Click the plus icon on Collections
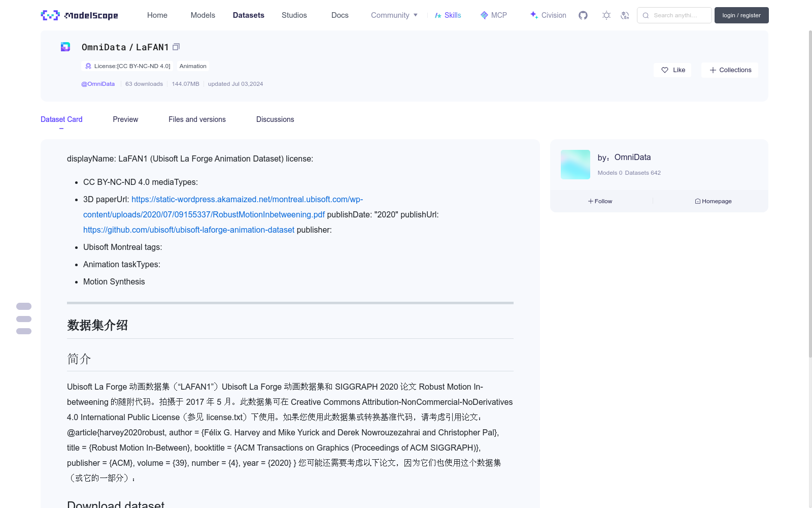The width and height of the screenshot is (812, 508). tap(713, 70)
